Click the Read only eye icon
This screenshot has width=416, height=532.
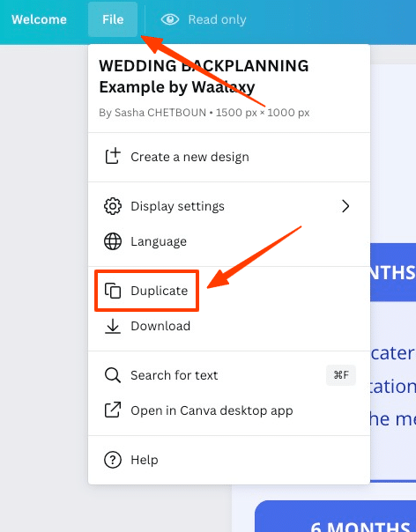(170, 19)
